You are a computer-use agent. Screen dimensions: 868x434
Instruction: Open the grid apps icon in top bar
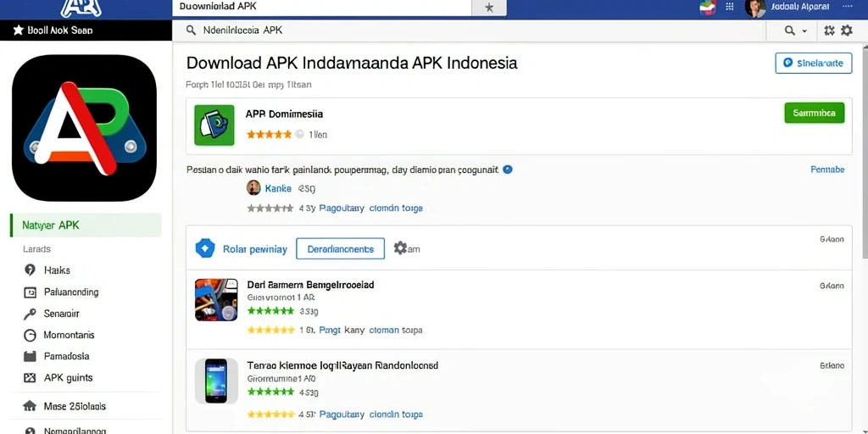(x=730, y=7)
